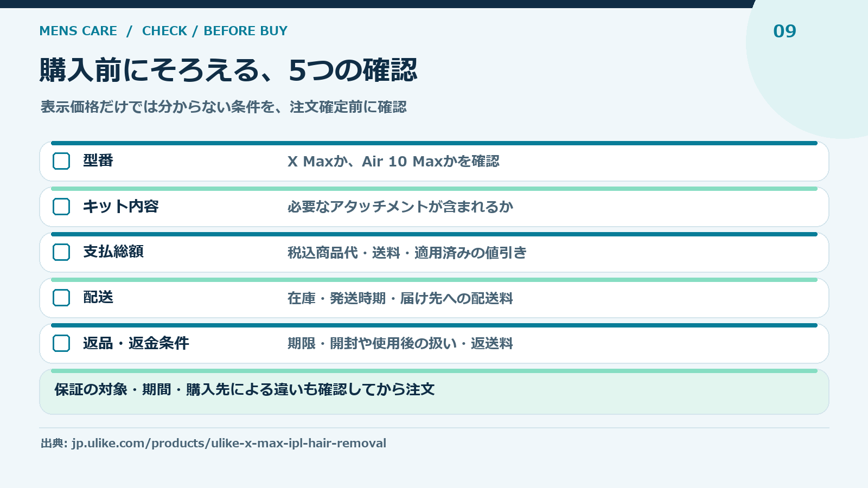Click the 型番 label
This screenshot has width=868, height=488.
click(x=98, y=160)
